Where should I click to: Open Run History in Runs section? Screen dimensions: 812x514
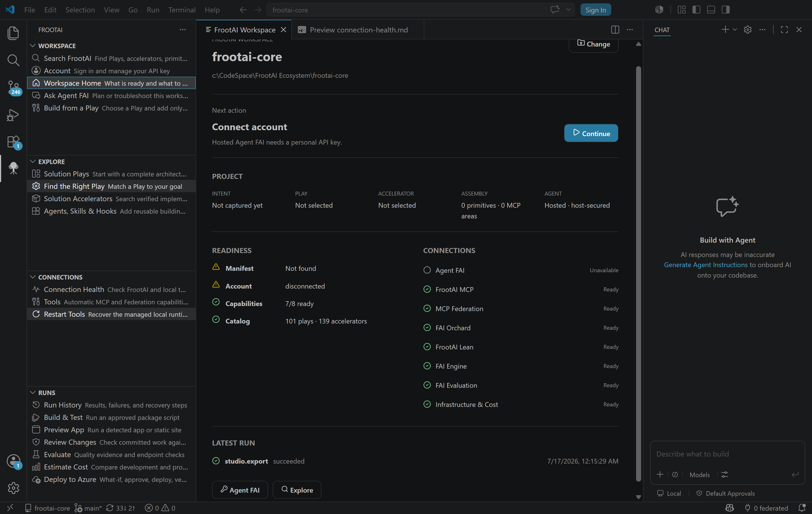pos(111,405)
